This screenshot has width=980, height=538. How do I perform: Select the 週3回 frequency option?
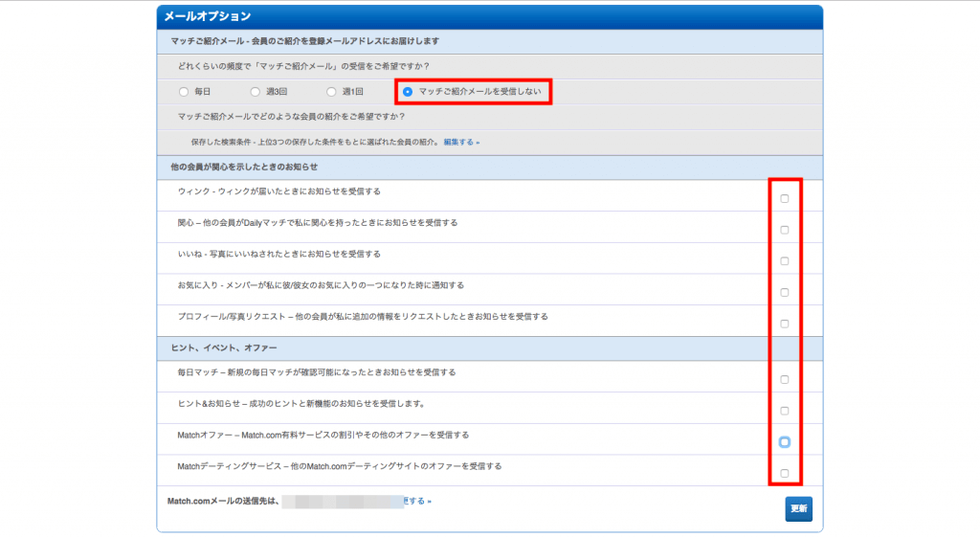255,92
